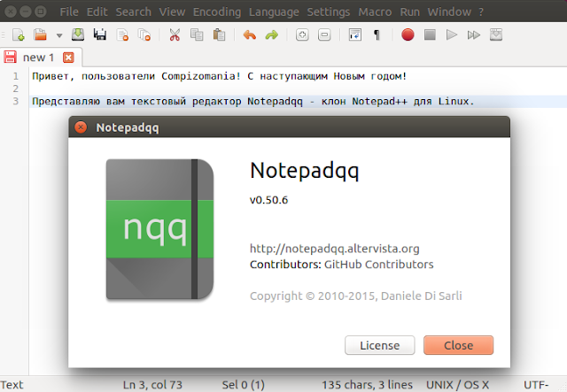Image resolution: width=567 pixels, height=392 pixels.
Task: Toggle the Word Wrap toolbar icon
Action: [355, 35]
